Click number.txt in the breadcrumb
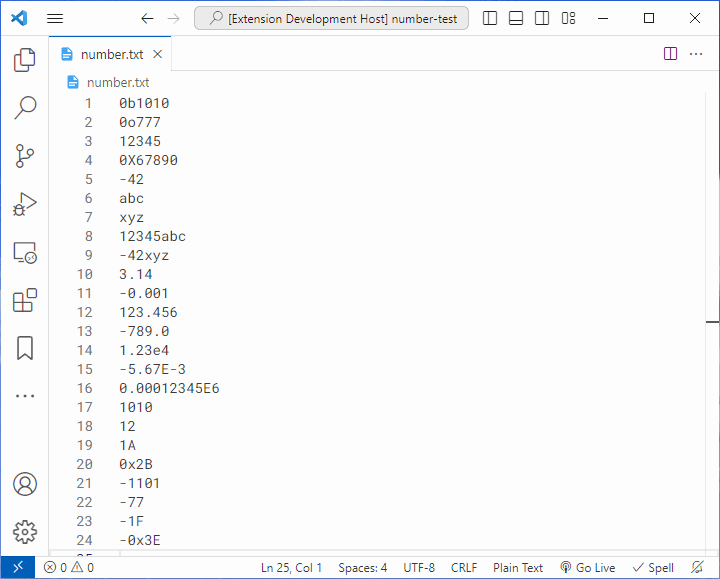 (x=118, y=82)
